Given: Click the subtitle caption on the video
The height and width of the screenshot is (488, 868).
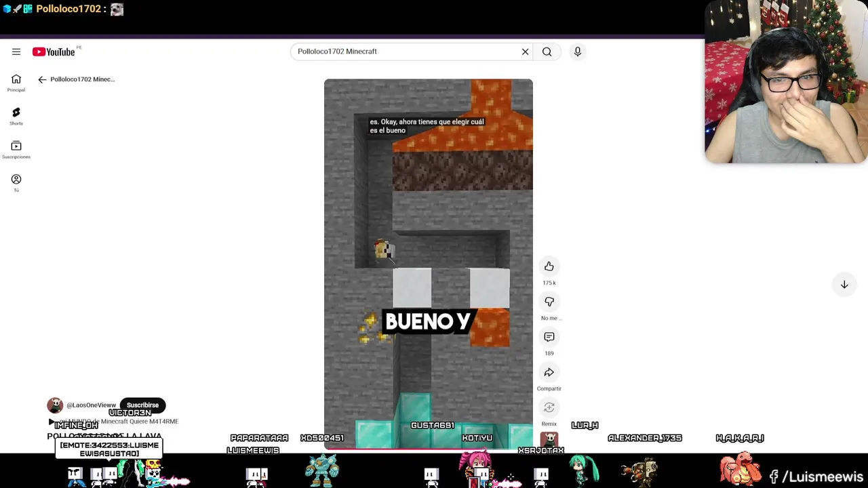Looking at the screenshot, I should point(427,126).
